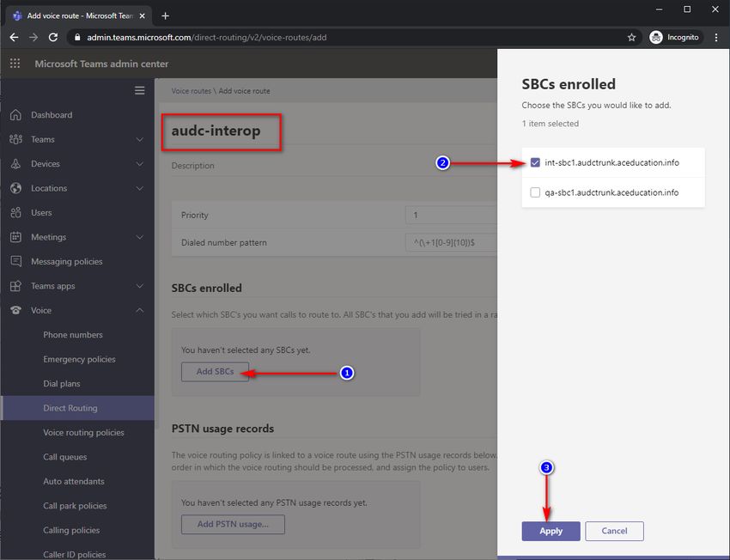Click the Microsoft Teams admin center title
Image resolution: width=730 pixels, height=560 pixels.
(101, 64)
